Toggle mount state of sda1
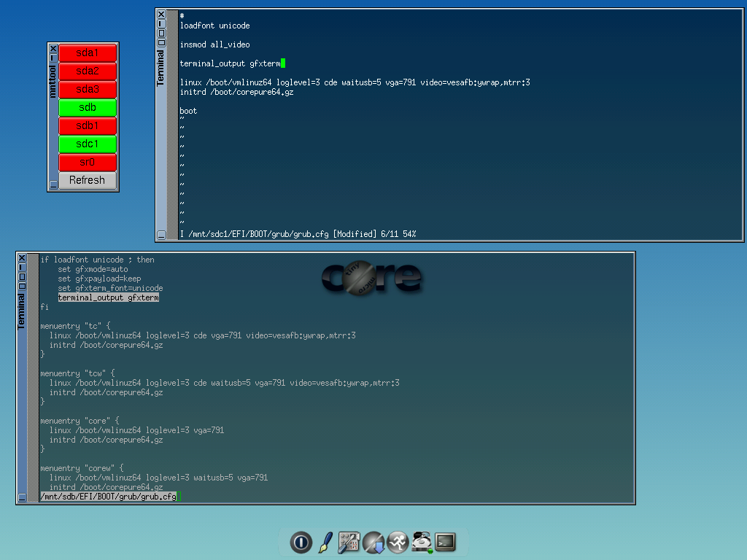The width and height of the screenshot is (747, 560). click(x=88, y=52)
